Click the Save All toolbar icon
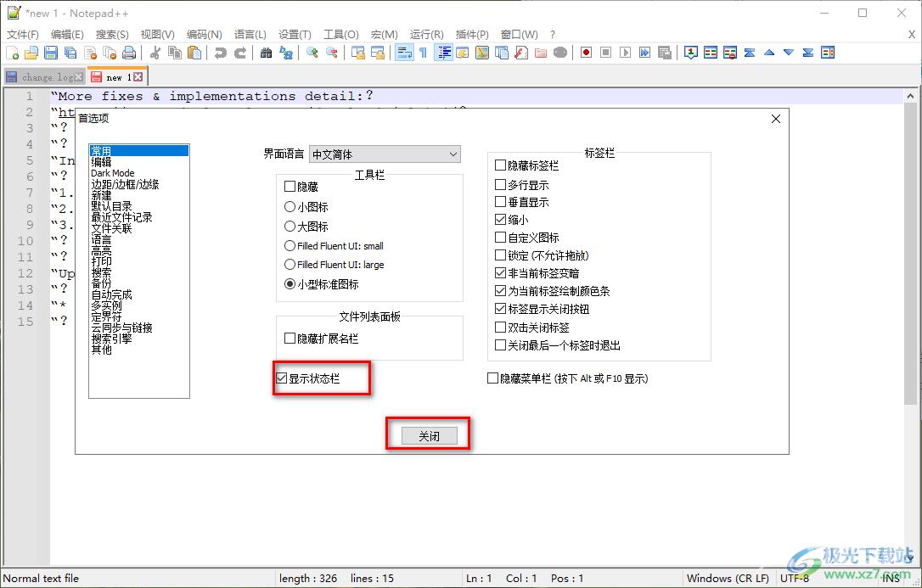This screenshot has height=588, width=922. pyautogui.click(x=70, y=53)
